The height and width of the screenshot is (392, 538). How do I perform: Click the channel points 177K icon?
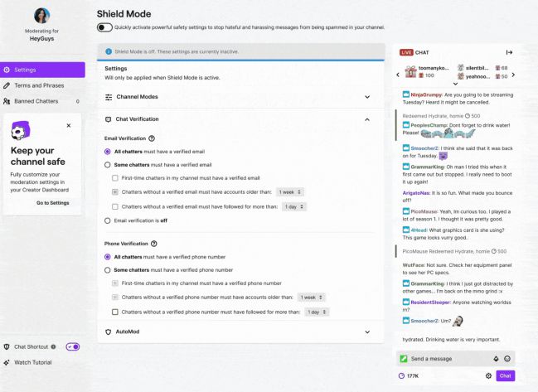(401, 376)
